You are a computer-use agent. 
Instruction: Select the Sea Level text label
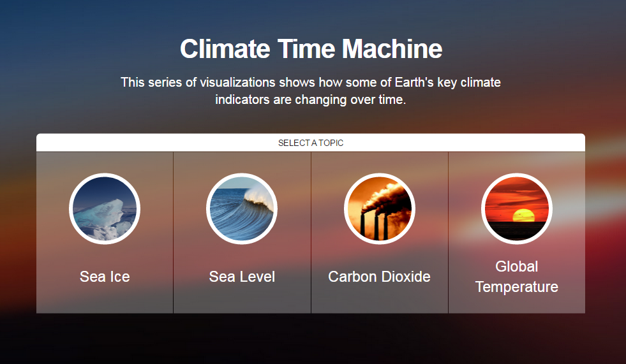tap(242, 277)
